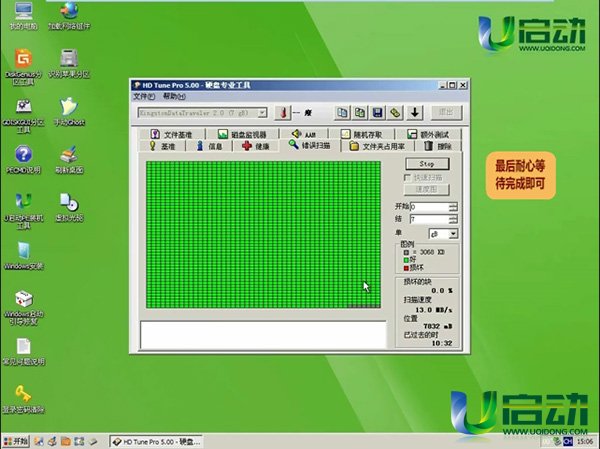Open the 登录密码清除 key icon on desktop
Image resolution: width=600 pixels, height=449 pixels.
pos(22,396)
